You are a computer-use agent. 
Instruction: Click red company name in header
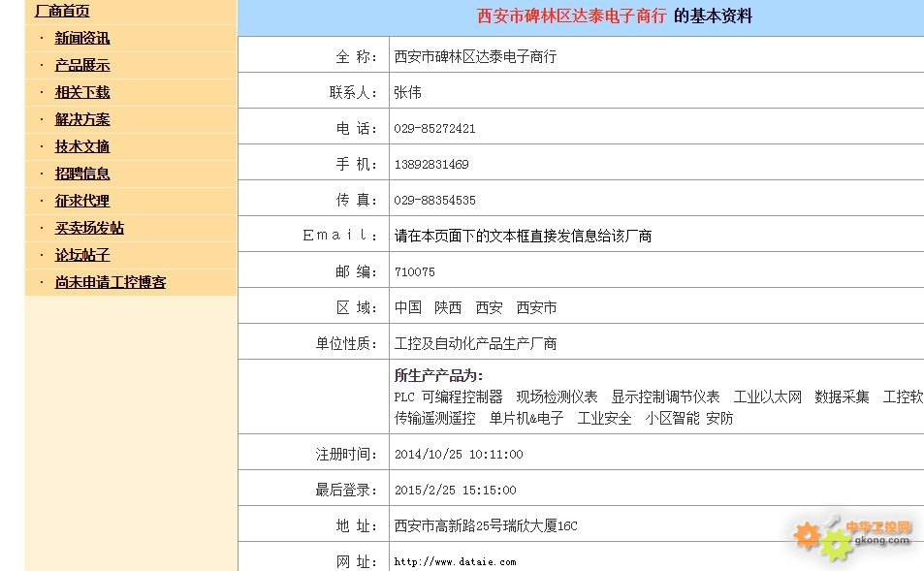[572, 16]
